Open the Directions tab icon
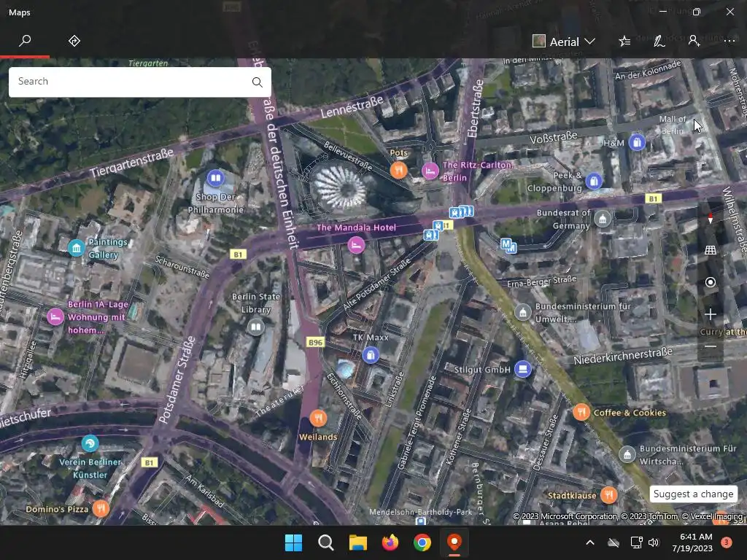This screenshot has width=747, height=560. [74, 41]
